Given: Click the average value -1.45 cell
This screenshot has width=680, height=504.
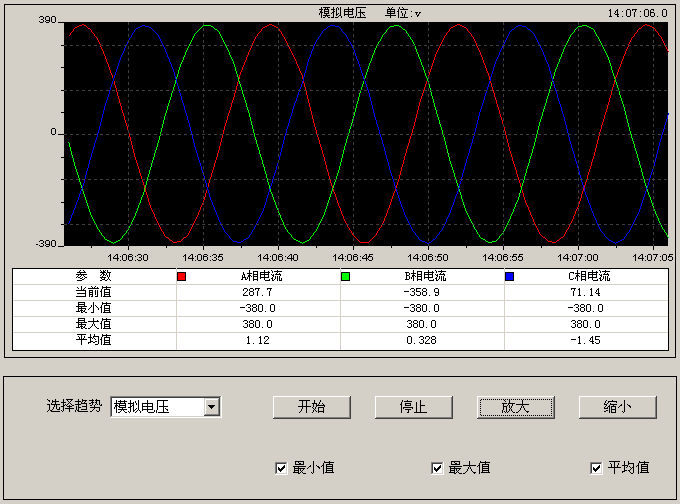Looking at the screenshot, I should (x=585, y=340).
